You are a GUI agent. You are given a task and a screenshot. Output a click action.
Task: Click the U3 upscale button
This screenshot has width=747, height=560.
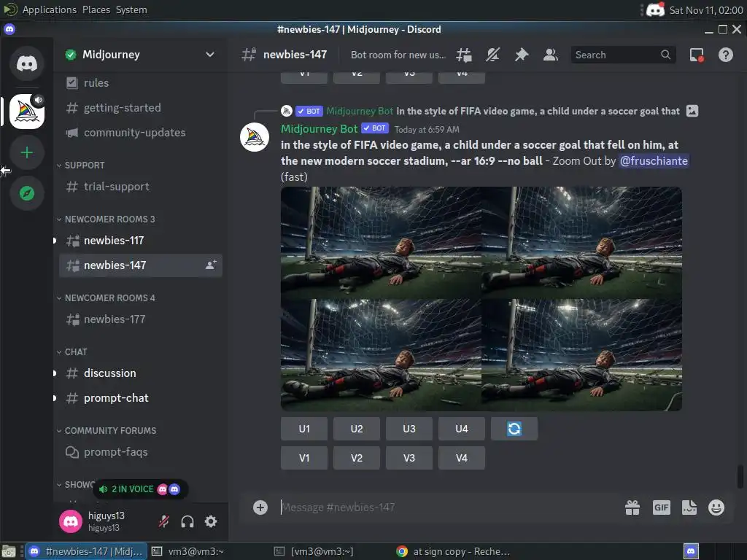coord(409,429)
